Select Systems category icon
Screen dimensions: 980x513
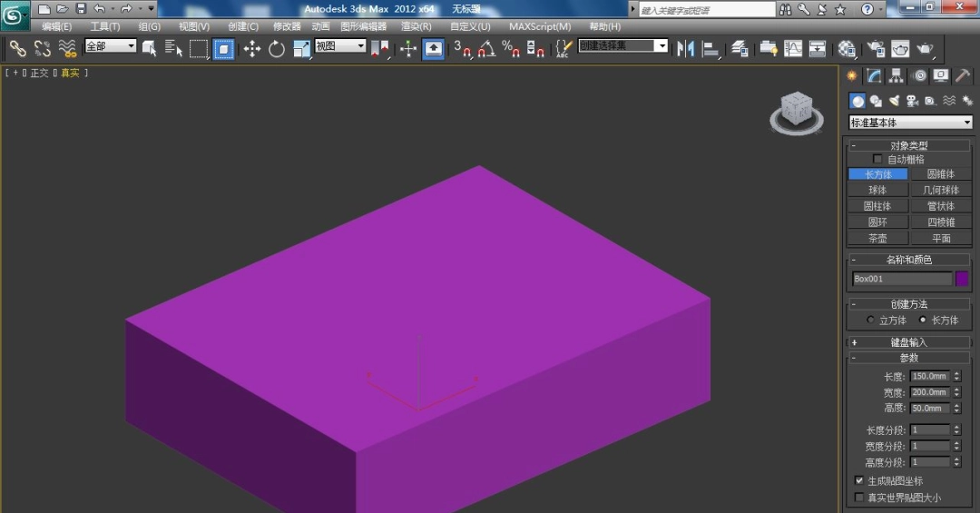click(967, 101)
